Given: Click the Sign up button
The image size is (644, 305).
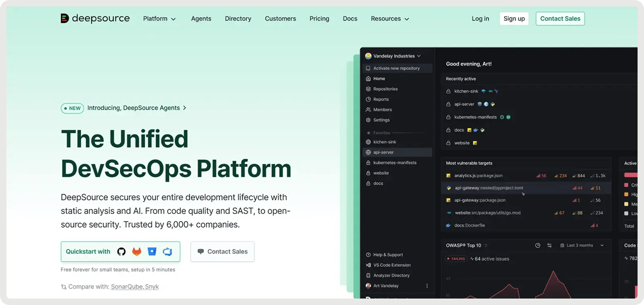Looking at the screenshot, I should tap(514, 19).
